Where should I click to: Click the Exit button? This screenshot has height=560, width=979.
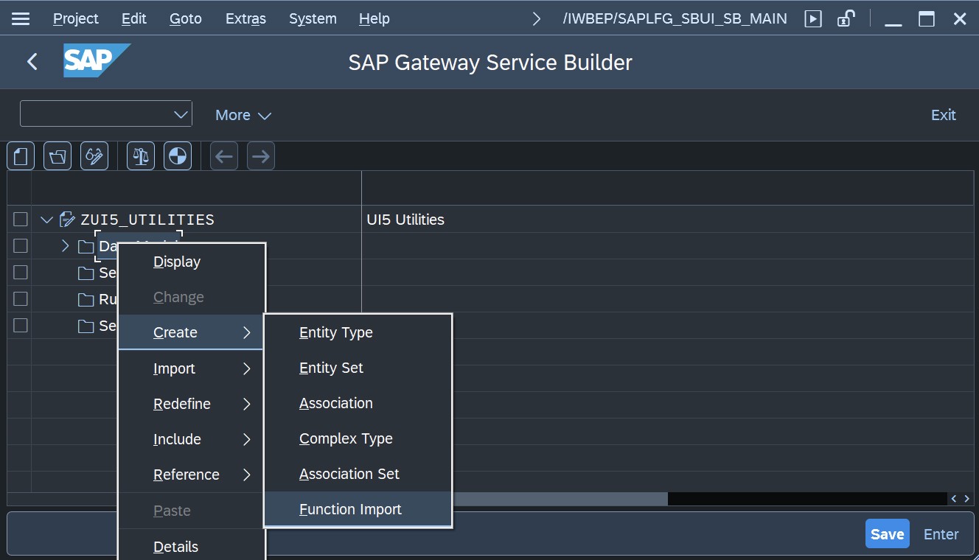coord(943,115)
